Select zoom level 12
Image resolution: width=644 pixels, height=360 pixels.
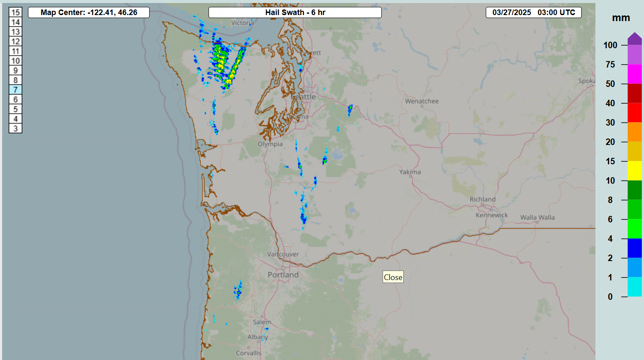tap(15, 42)
